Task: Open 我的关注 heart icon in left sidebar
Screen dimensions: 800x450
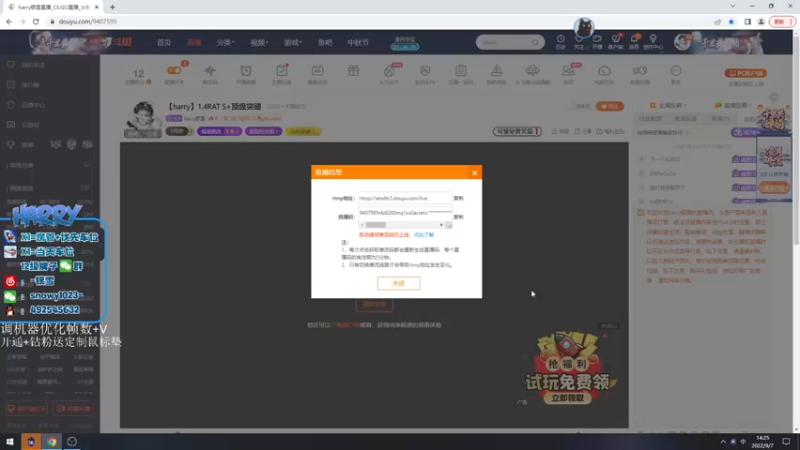Action: coord(11,65)
